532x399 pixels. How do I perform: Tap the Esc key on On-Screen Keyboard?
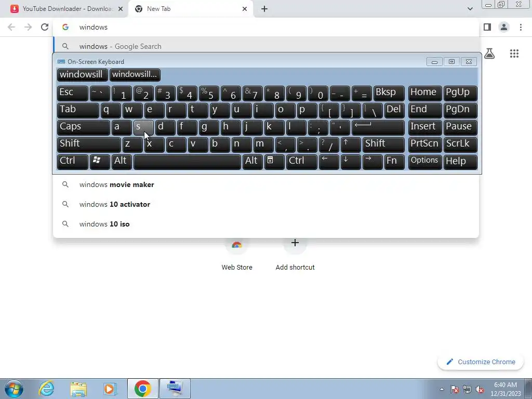coord(73,94)
